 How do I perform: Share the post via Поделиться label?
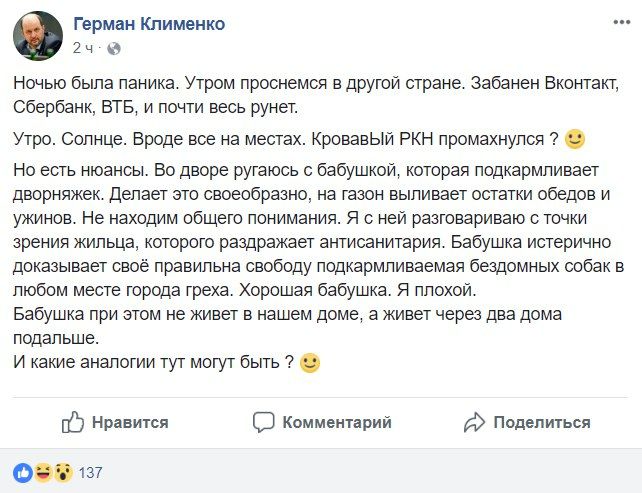click(x=542, y=422)
